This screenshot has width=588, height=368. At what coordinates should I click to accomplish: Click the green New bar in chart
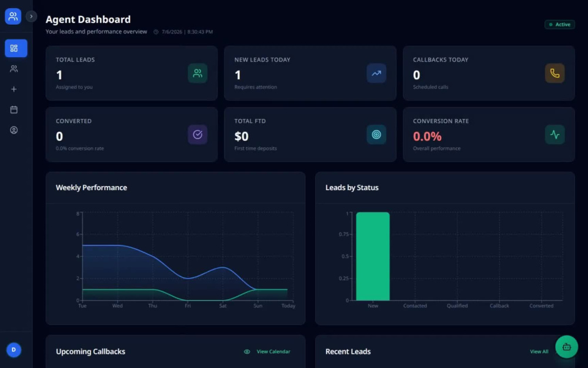click(x=373, y=256)
